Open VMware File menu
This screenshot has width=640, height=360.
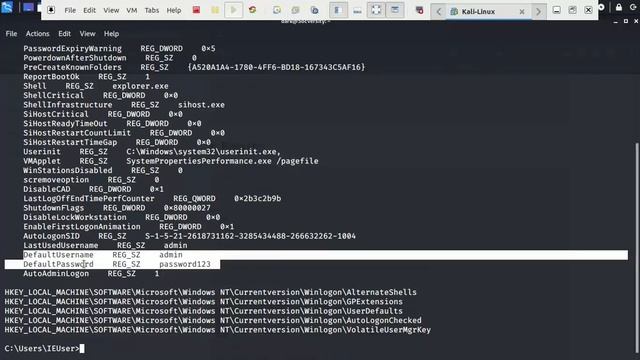70,10
